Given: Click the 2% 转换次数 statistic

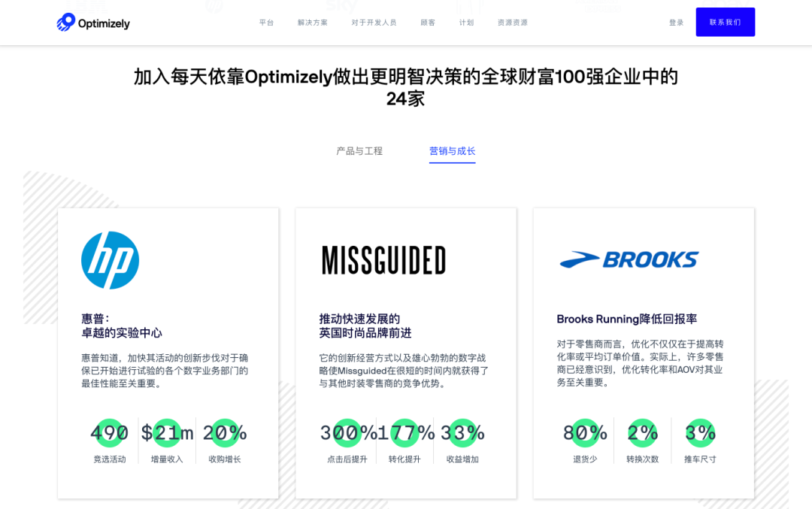Looking at the screenshot, I should pos(642,441).
